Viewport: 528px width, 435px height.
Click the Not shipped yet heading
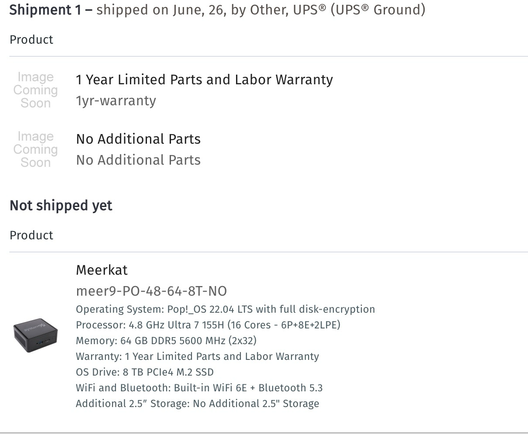click(61, 205)
